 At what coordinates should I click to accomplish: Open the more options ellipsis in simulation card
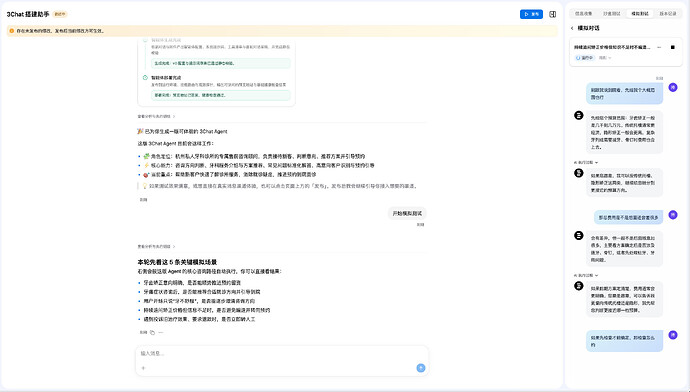(x=659, y=47)
